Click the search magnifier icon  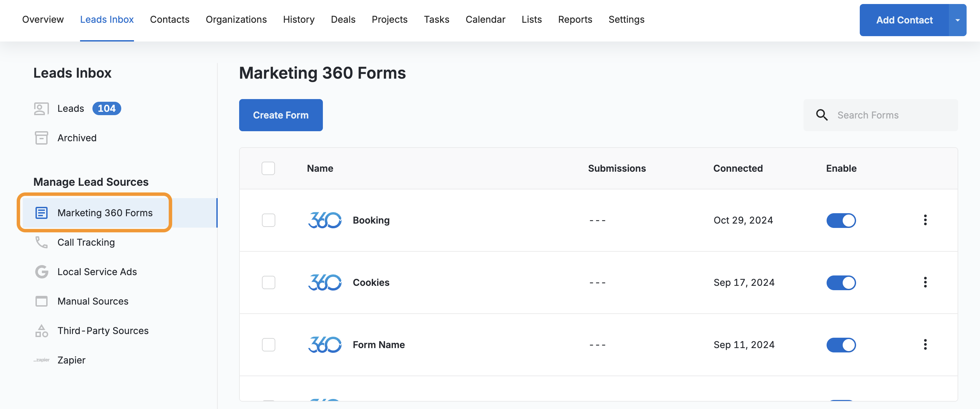822,115
